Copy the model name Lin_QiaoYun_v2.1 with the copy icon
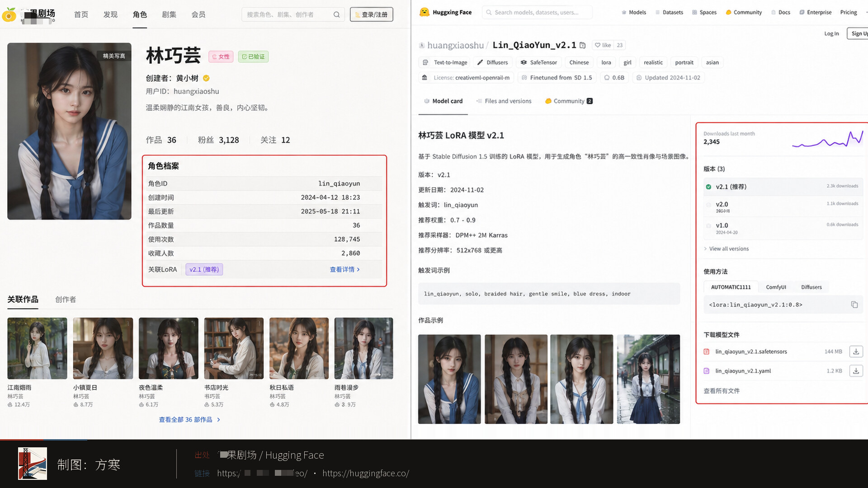 tap(583, 45)
